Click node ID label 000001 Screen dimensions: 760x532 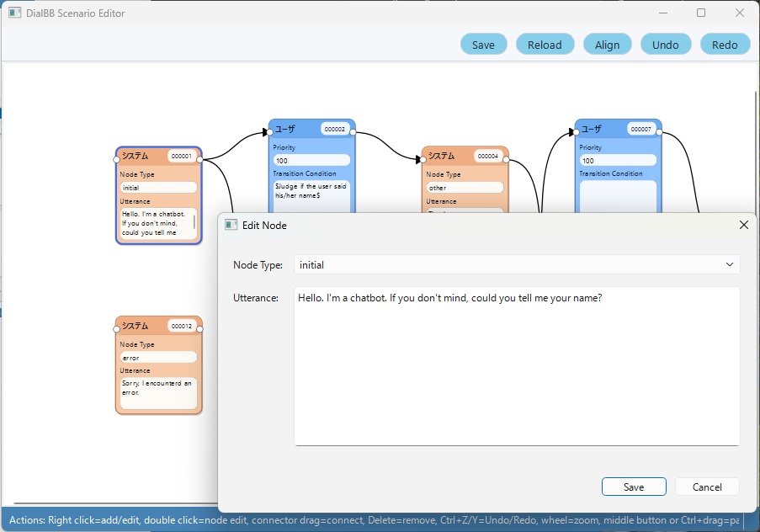(182, 157)
